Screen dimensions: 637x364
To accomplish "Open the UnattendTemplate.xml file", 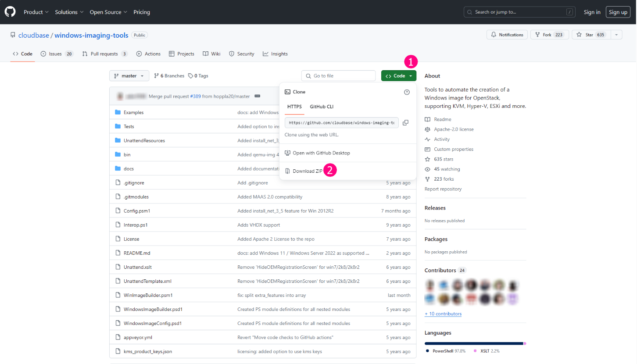I will tap(147, 281).
